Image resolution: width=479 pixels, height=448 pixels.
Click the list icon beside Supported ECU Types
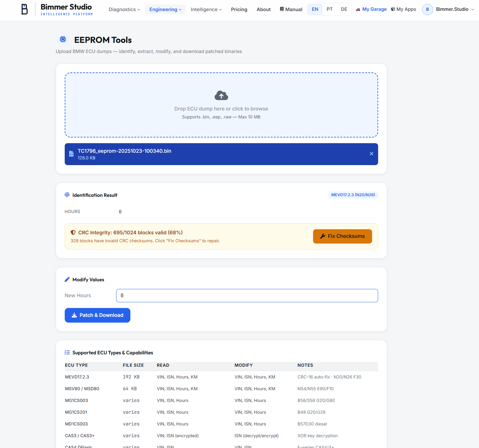pyautogui.click(x=67, y=352)
